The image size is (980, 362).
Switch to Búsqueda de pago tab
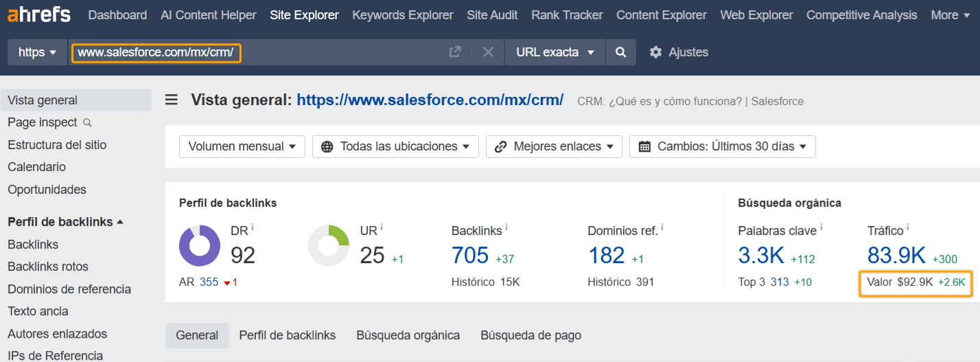pyautogui.click(x=531, y=335)
